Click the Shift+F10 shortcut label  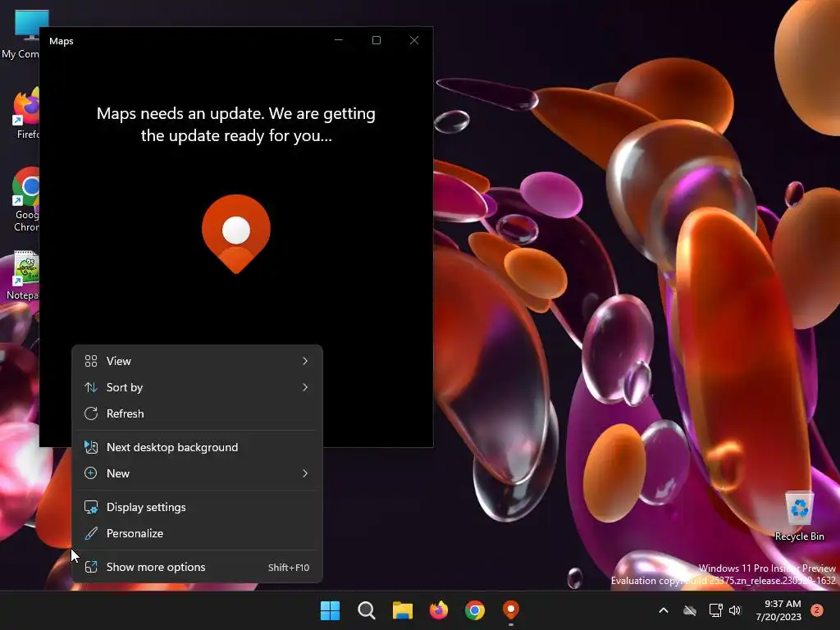click(289, 568)
